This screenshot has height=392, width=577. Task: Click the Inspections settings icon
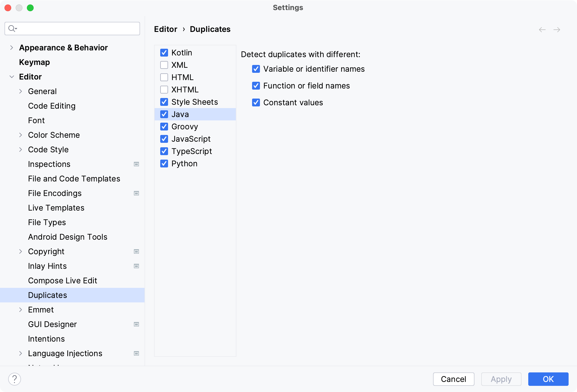pos(136,164)
